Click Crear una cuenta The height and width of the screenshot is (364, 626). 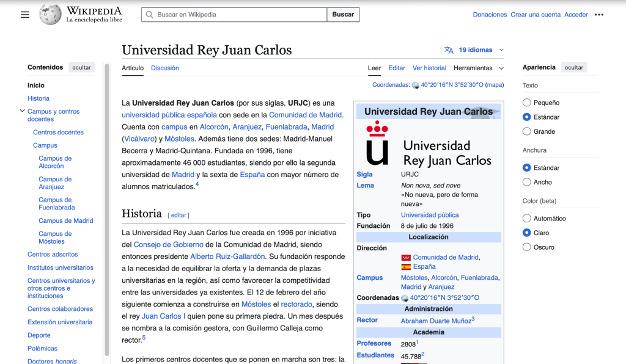point(536,15)
